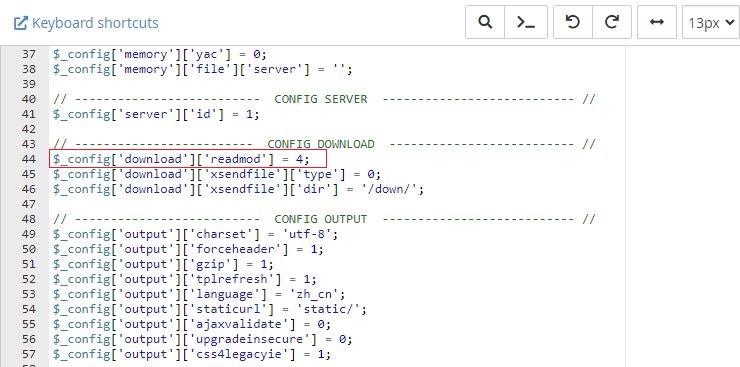Click the external link icon beside Keyboard shortcuts

(x=20, y=23)
